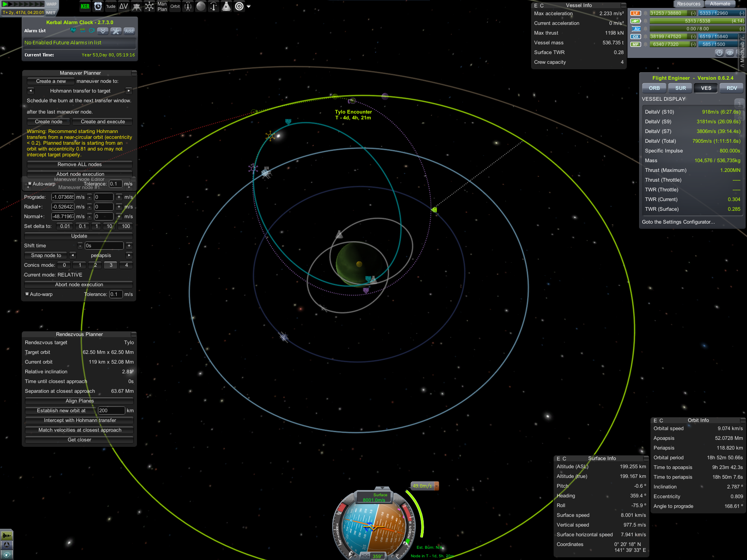
Task: Click the Update node button
Action: tap(79, 236)
